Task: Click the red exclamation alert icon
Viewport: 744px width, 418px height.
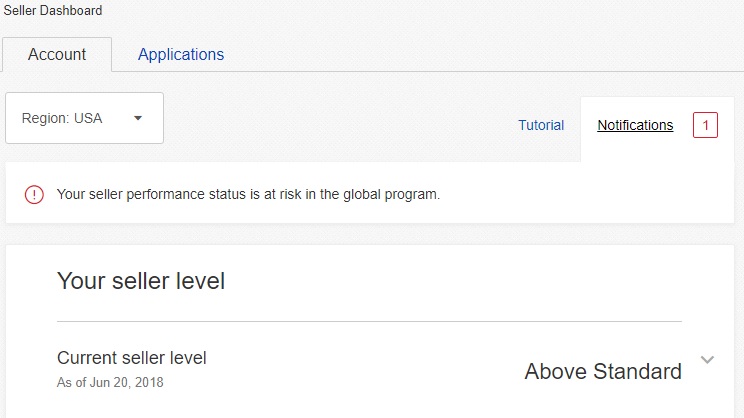Action: tap(34, 195)
